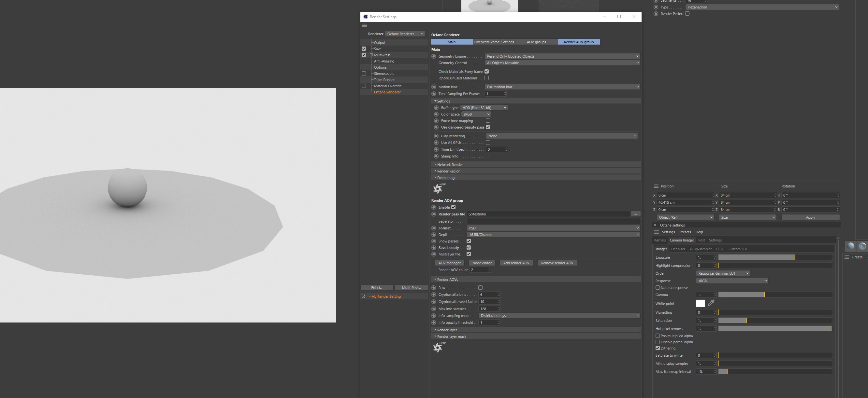Open the hamburger menu beside Position header
This screenshot has height=398, width=868.
click(x=656, y=186)
